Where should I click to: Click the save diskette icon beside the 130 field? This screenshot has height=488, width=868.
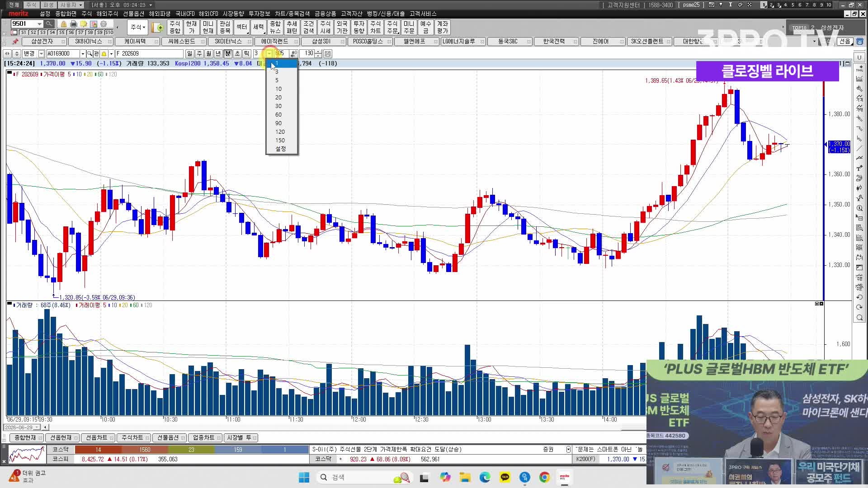[328, 54]
